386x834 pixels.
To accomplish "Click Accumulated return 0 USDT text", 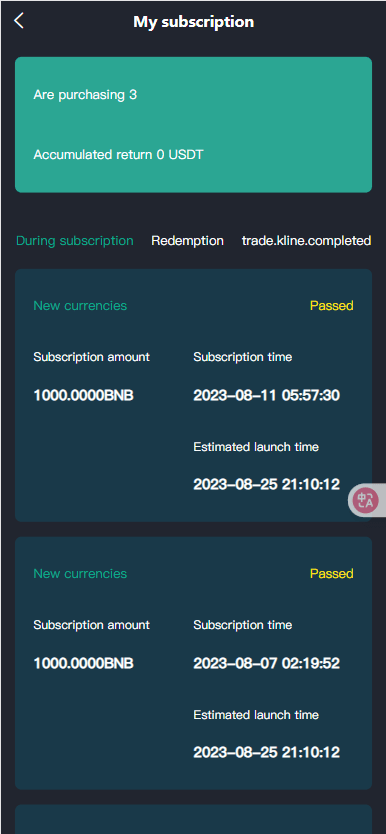I will coord(118,155).
